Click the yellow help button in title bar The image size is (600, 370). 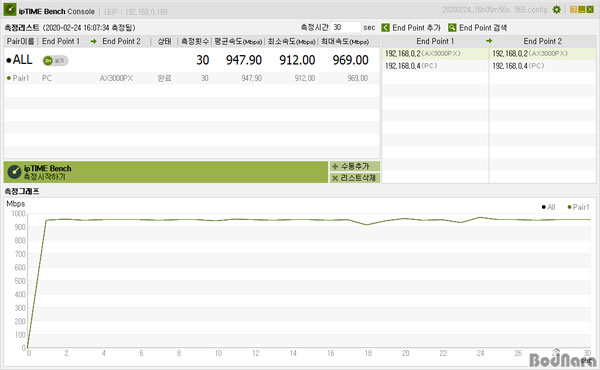click(573, 10)
